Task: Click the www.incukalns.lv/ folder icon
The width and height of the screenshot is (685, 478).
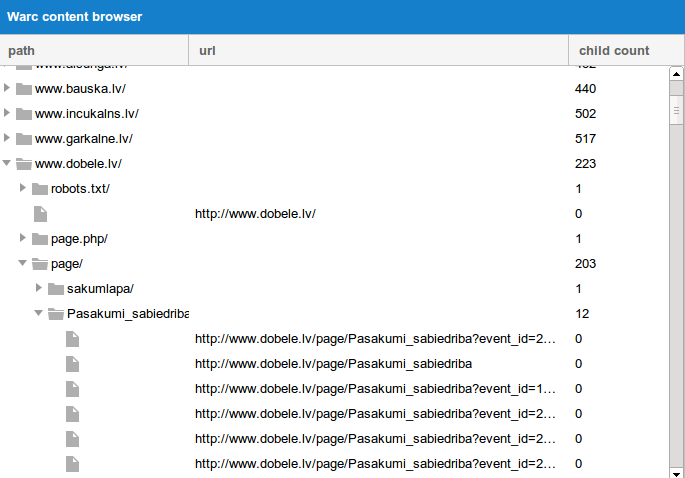Action: 24,114
